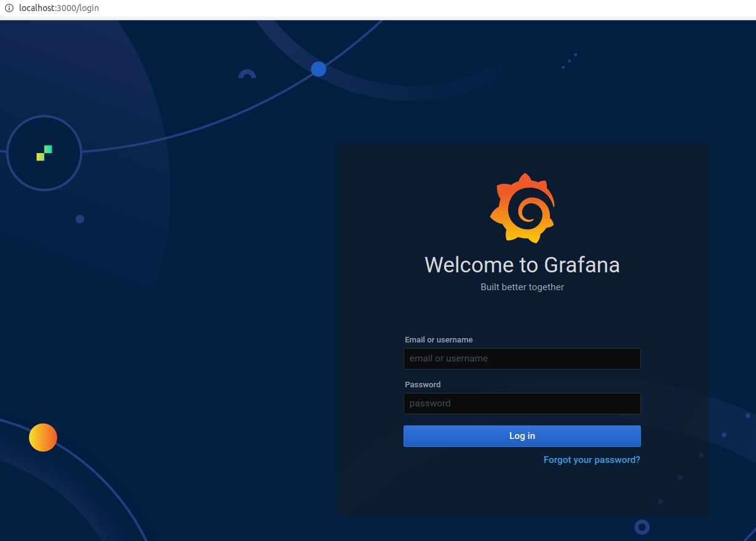The height and width of the screenshot is (541, 756).
Task: Click the Built better together subtitle
Action: 522,287
